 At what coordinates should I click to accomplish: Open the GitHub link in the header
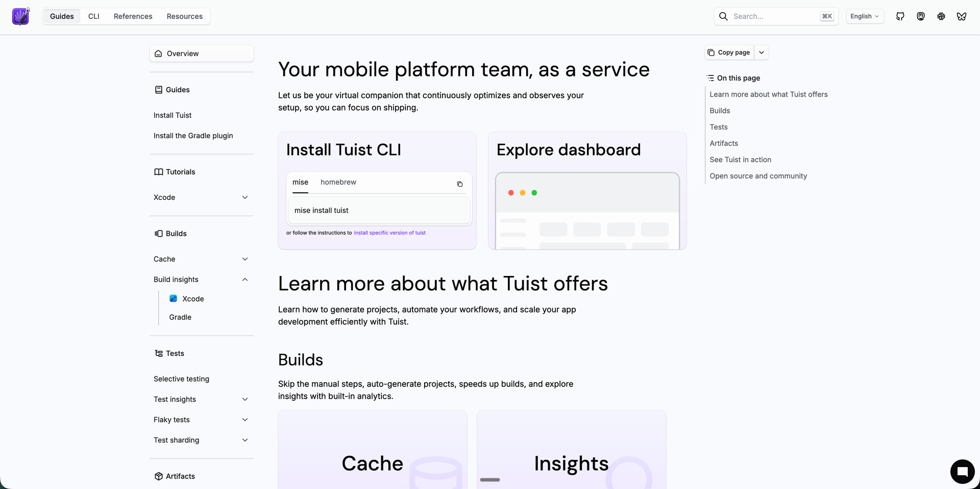(900, 16)
